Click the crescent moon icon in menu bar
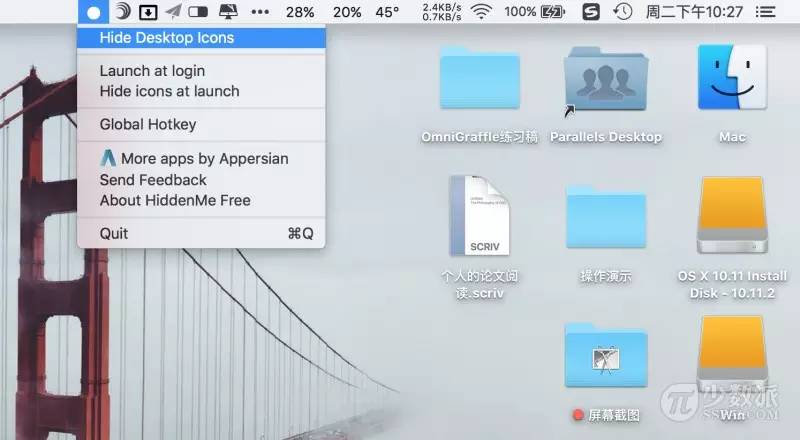Image resolution: width=800 pixels, height=440 pixels. (x=121, y=12)
